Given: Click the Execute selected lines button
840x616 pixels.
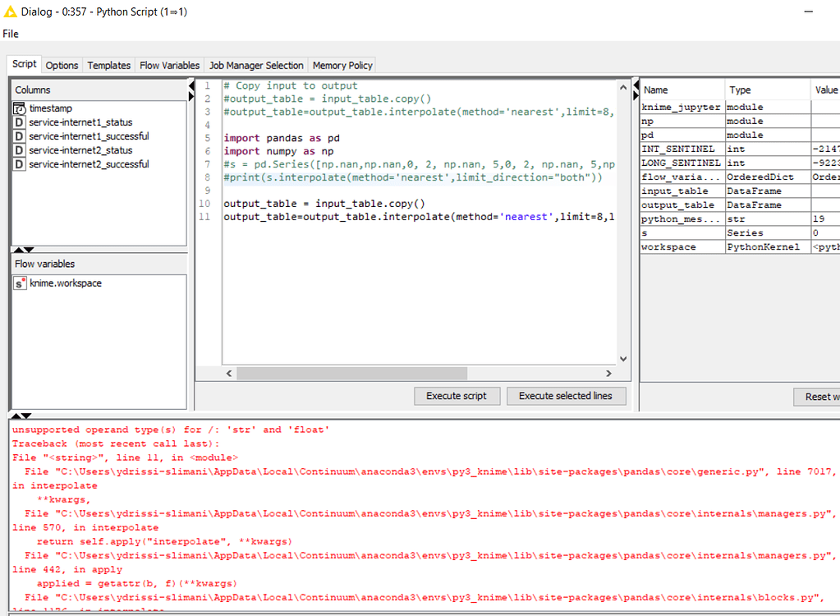Looking at the screenshot, I should click(566, 396).
